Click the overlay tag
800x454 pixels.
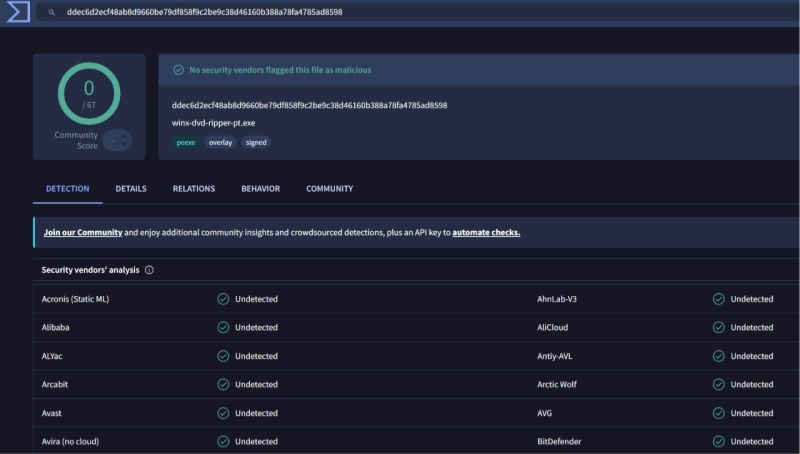[x=220, y=142]
